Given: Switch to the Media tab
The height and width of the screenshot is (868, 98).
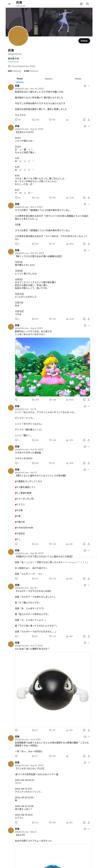Looking at the screenshot, I should pyautogui.click(x=78, y=79).
